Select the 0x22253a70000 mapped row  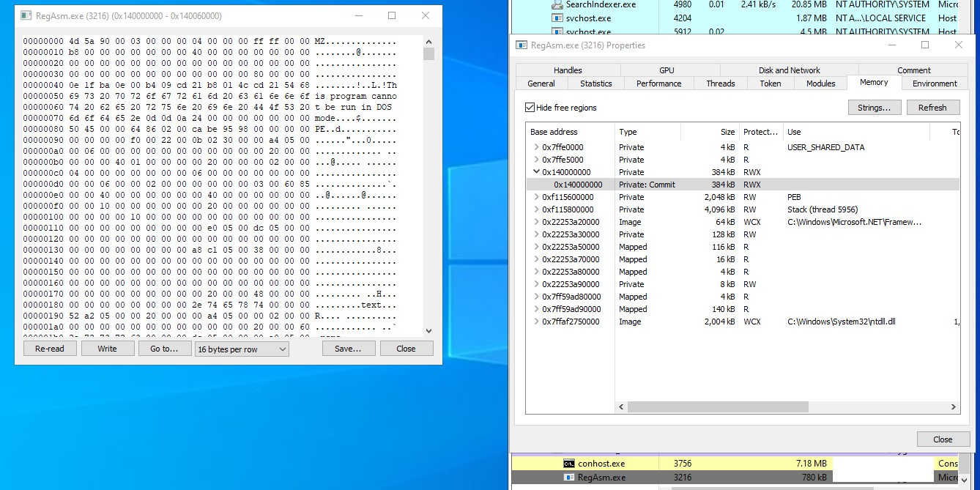743,259
